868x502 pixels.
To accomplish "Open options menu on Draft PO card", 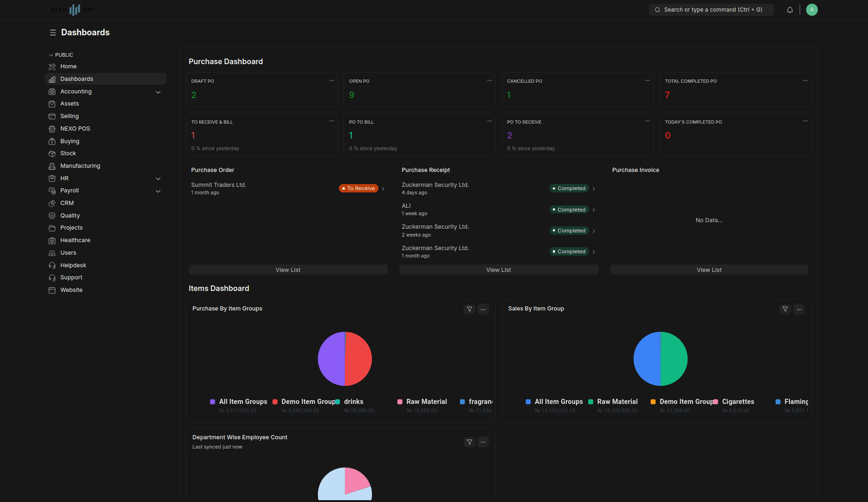I will point(331,80).
